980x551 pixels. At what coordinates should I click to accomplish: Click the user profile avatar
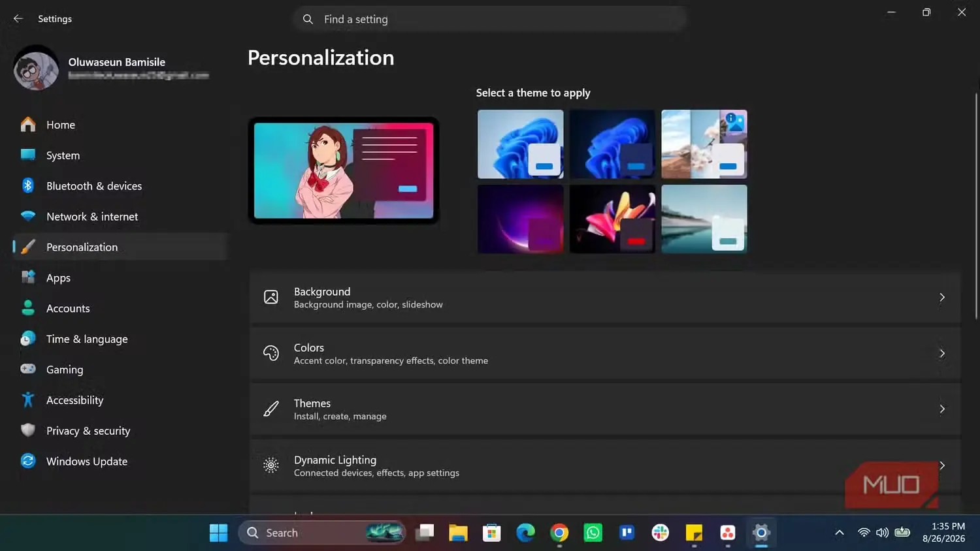tap(37, 68)
